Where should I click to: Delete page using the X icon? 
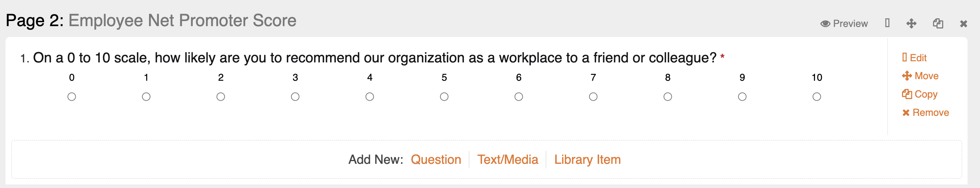pos(964,24)
